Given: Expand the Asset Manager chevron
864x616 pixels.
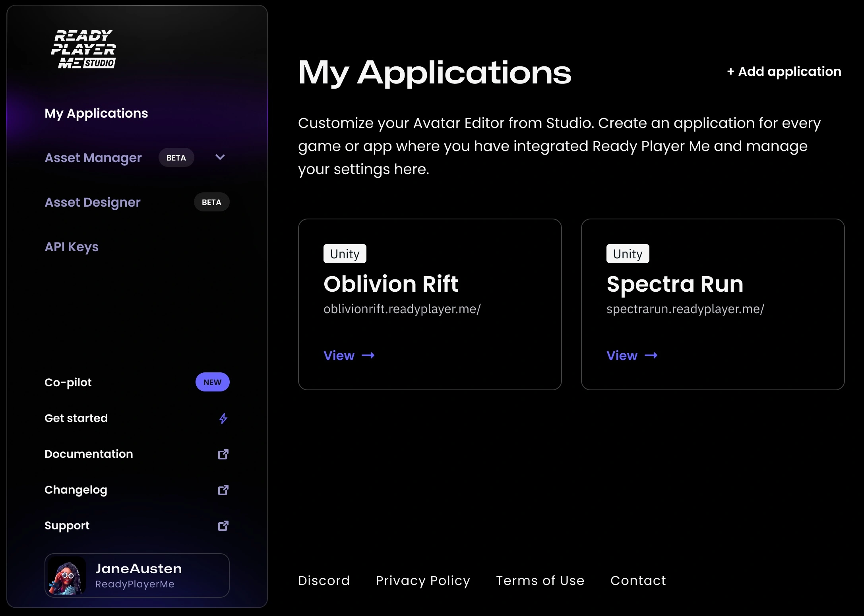Looking at the screenshot, I should 220,157.
